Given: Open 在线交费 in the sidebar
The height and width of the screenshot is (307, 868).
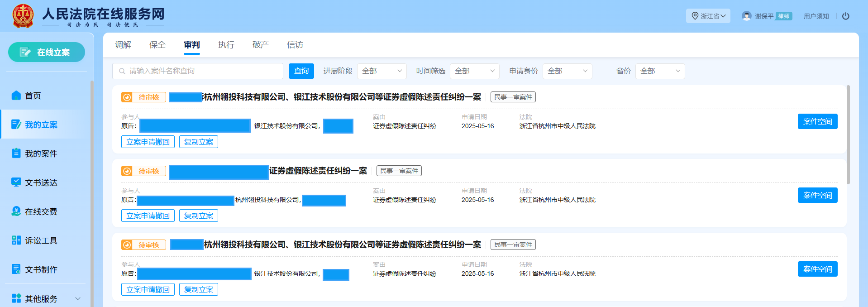Looking at the screenshot, I should pyautogui.click(x=41, y=211).
